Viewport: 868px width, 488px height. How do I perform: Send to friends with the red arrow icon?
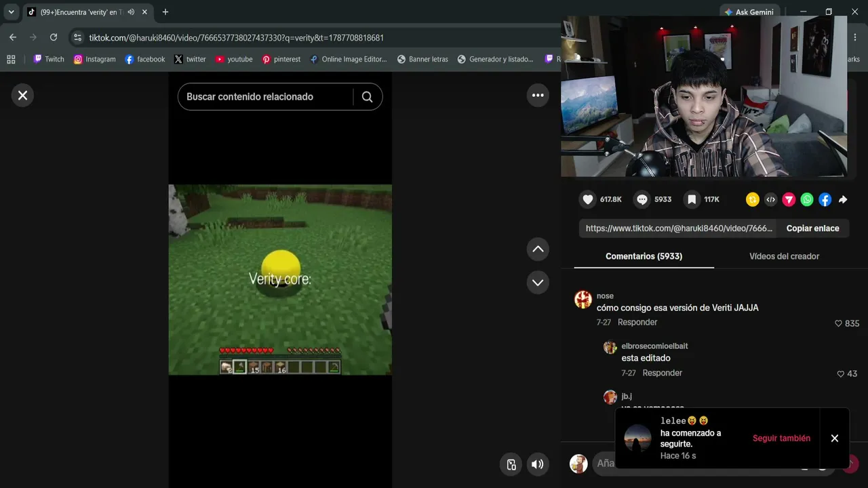click(789, 199)
